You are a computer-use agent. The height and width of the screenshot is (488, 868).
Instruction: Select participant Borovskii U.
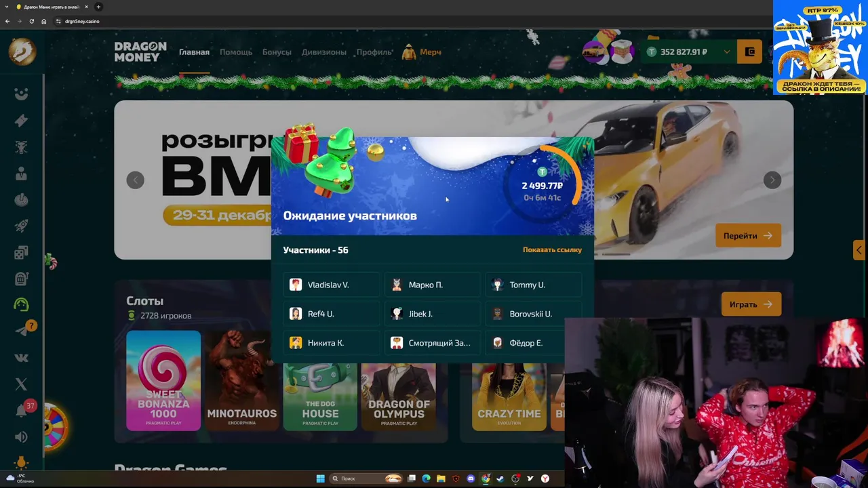533,314
